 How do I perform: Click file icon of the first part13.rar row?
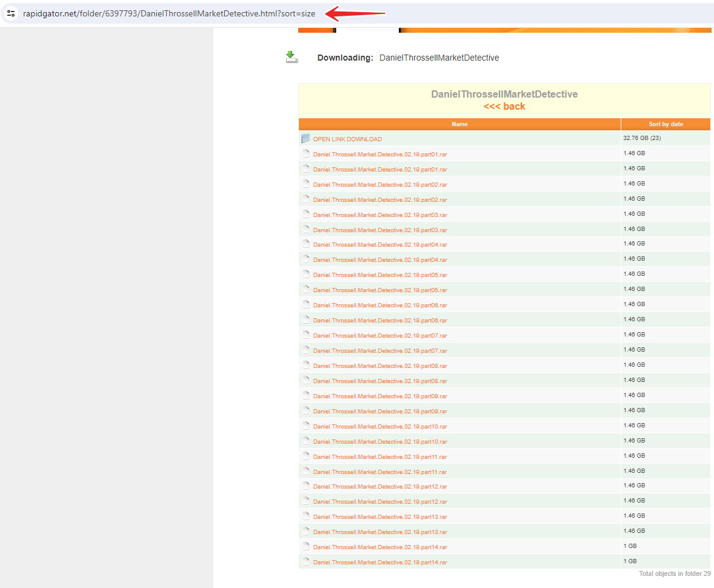(x=306, y=516)
